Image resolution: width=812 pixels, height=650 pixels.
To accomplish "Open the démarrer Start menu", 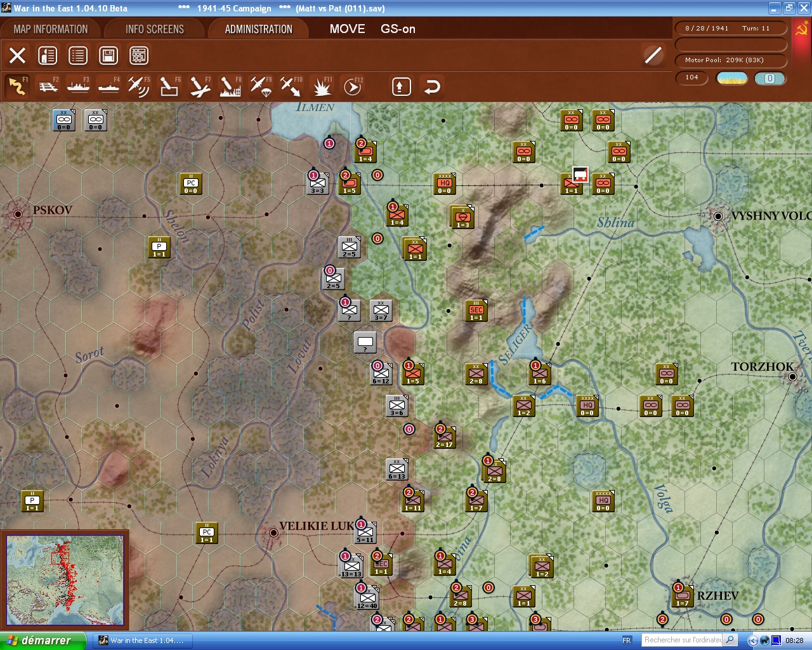I will click(43, 640).
